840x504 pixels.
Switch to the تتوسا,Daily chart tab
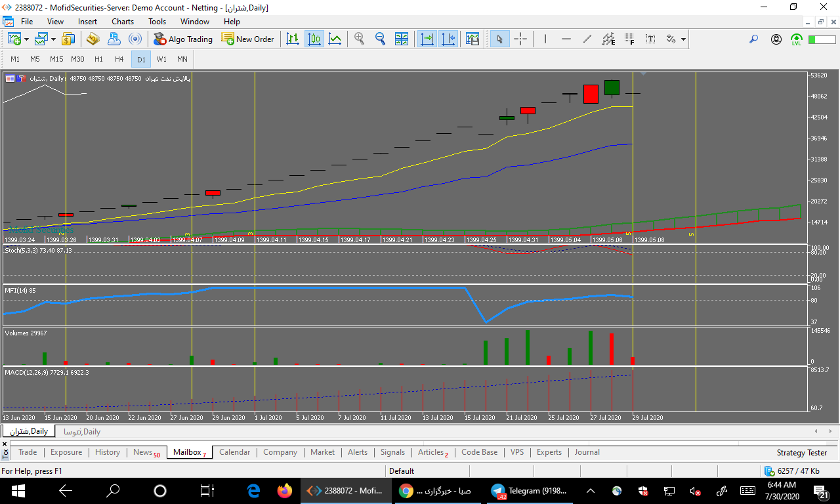tap(82, 432)
